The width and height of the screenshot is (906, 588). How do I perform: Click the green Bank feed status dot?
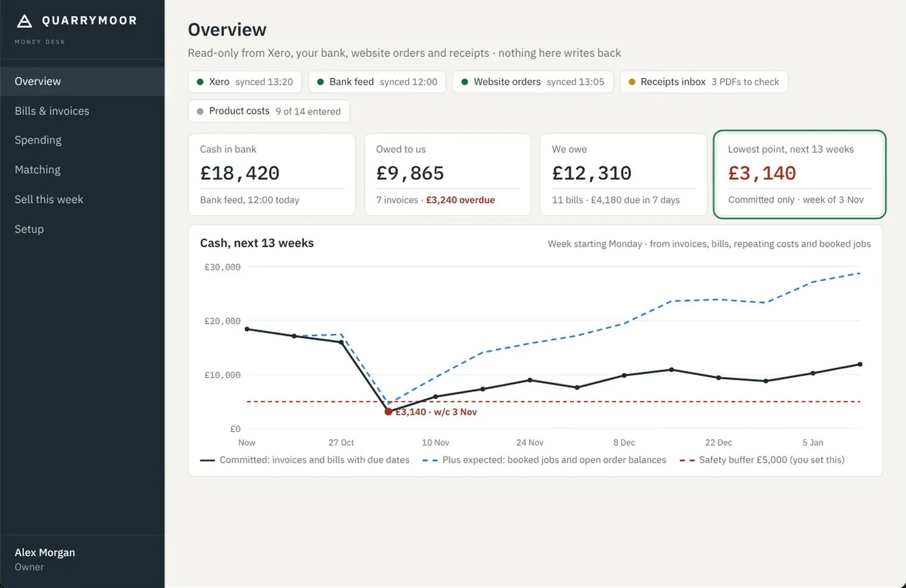[x=320, y=82]
